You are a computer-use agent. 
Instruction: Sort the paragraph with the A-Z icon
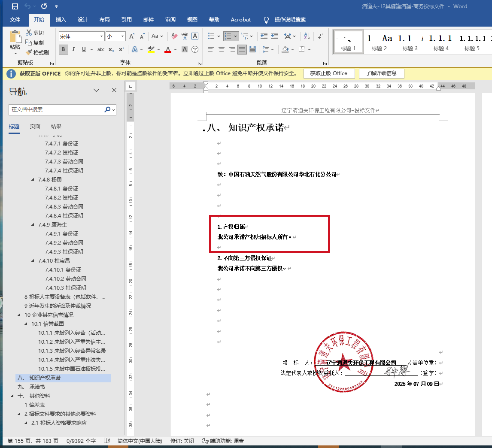[307, 36]
